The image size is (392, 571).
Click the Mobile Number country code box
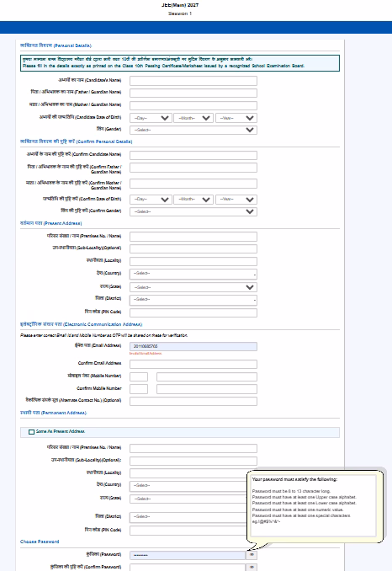139,376
